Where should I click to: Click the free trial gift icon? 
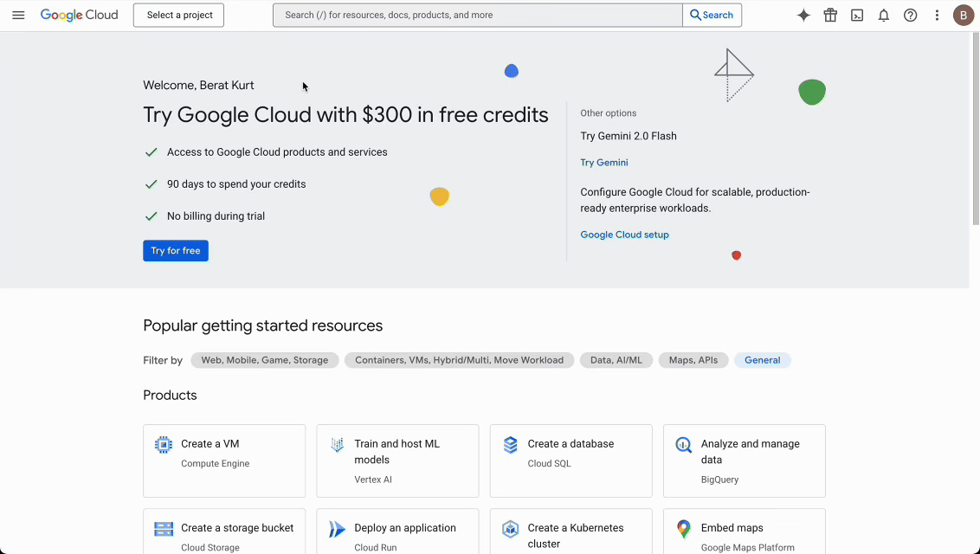click(829, 15)
